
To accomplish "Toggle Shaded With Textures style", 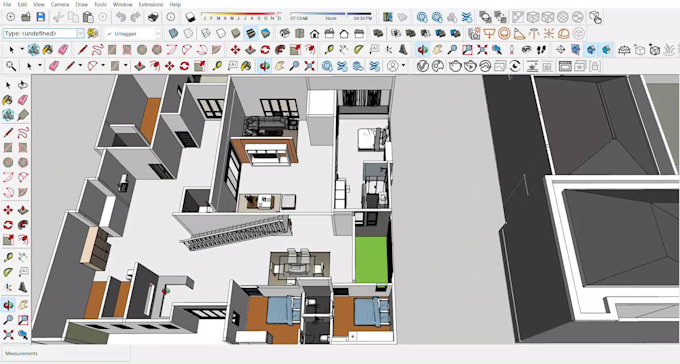I will pos(251,33).
